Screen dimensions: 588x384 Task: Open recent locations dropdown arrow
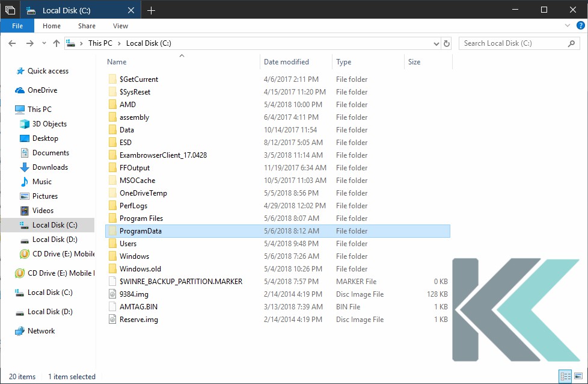coord(44,43)
